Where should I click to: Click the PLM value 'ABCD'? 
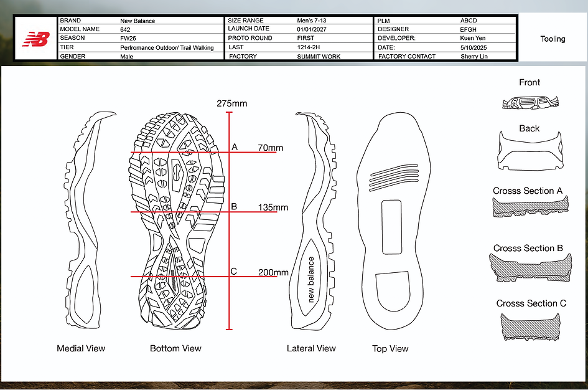(x=469, y=21)
